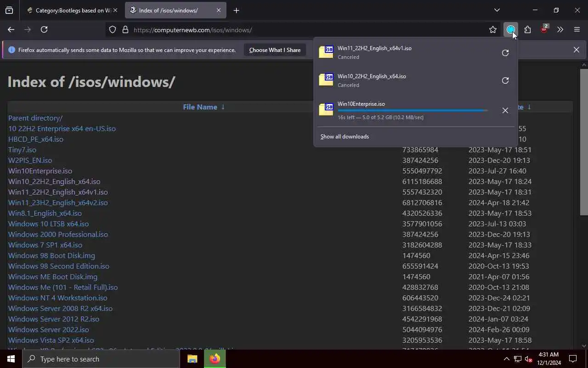The width and height of the screenshot is (588, 368).
Task: Retry Win10_22H2_English_x64.iso download
Action: [505, 80]
